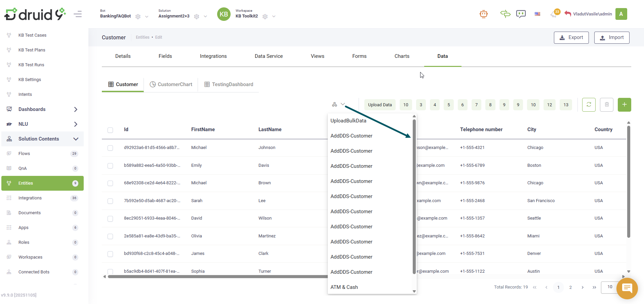Check the row checkbox for Emily Davis
644x304 pixels.
point(110,166)
